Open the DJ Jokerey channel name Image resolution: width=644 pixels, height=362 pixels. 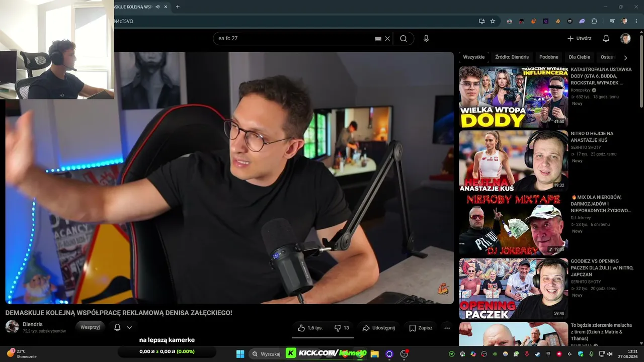click(581, 218)
